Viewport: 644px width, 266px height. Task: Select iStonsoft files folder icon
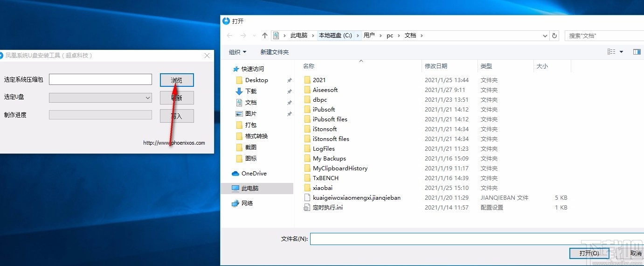307,139
